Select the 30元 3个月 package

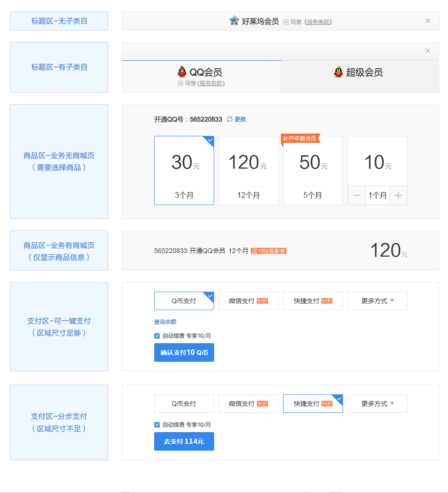(184, 170)
